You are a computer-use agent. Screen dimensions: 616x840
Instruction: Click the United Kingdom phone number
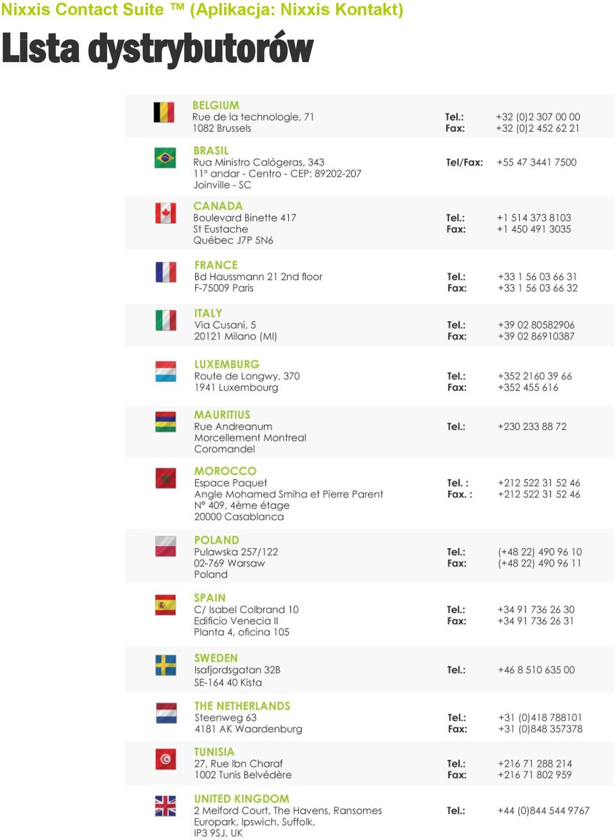coord(543,810)
